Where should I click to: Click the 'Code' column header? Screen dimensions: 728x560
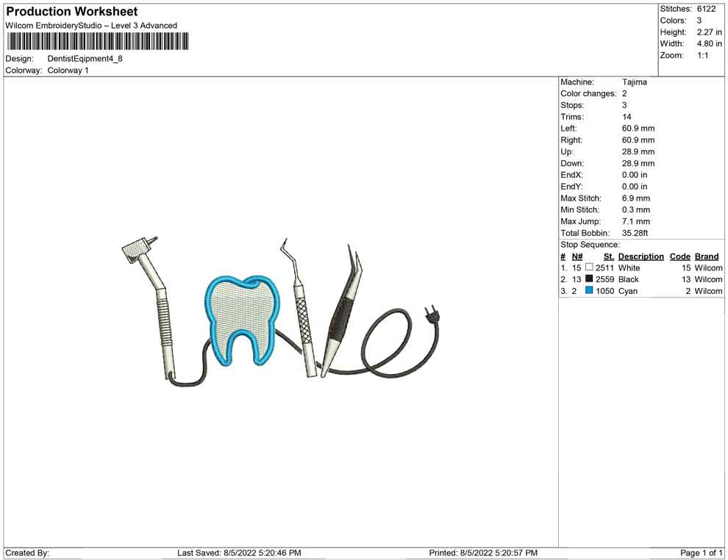(679, 256)
